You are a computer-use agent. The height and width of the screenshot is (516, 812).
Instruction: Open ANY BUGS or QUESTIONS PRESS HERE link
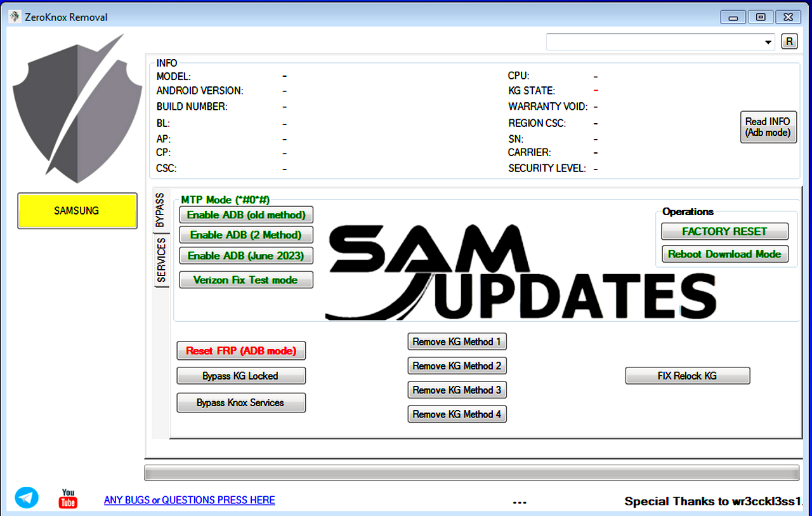(x=190, y=500)
